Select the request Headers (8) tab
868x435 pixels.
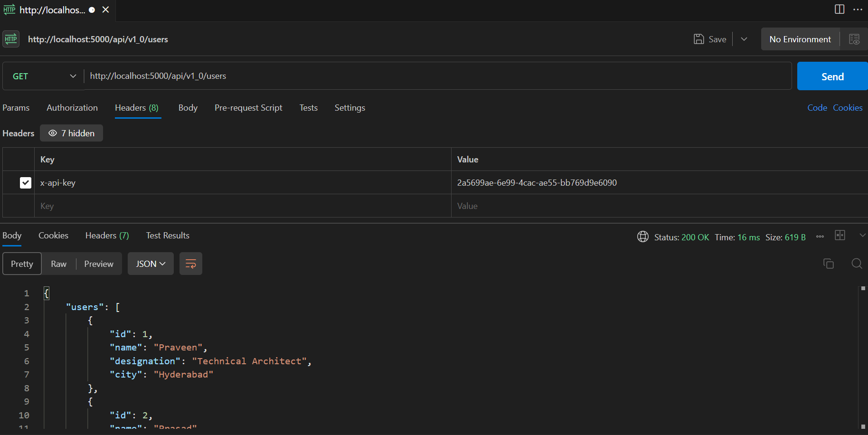pos(137,108)
